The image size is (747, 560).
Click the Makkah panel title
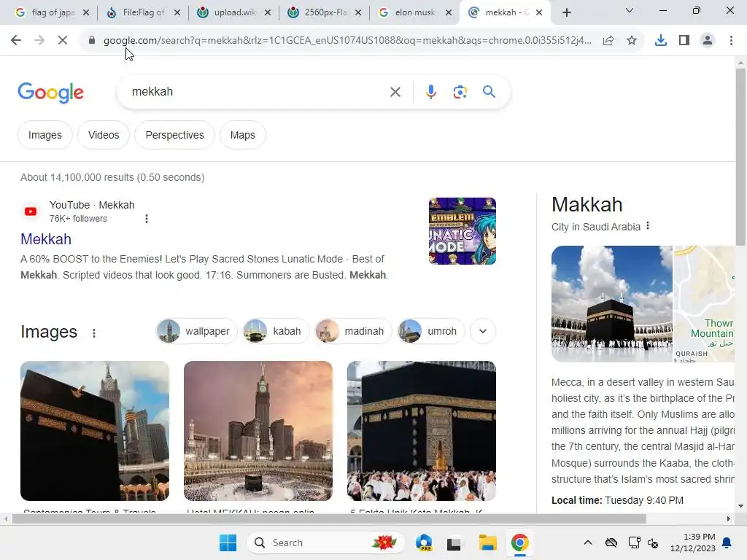point(587,205)
